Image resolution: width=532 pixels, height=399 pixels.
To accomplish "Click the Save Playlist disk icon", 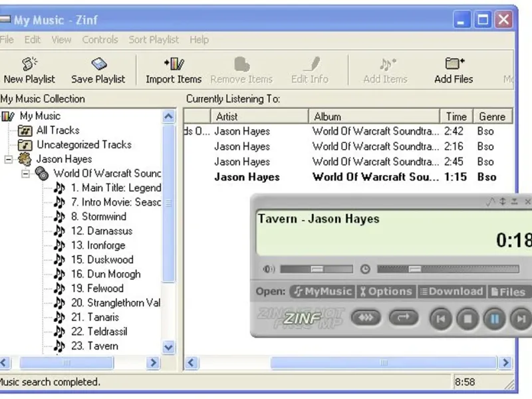I will click(98, 63).
